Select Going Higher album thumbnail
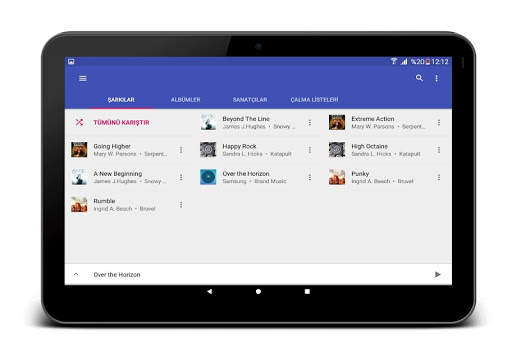This screenshot has width=512, height=361. 79,150
